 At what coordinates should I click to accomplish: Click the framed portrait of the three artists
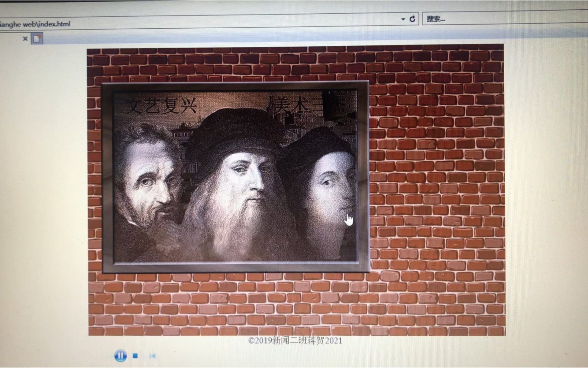(x=235, y=177)
